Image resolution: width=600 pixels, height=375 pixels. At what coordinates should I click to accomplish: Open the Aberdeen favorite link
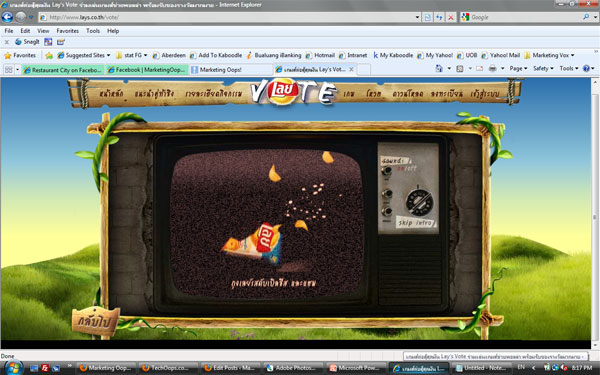169,55
